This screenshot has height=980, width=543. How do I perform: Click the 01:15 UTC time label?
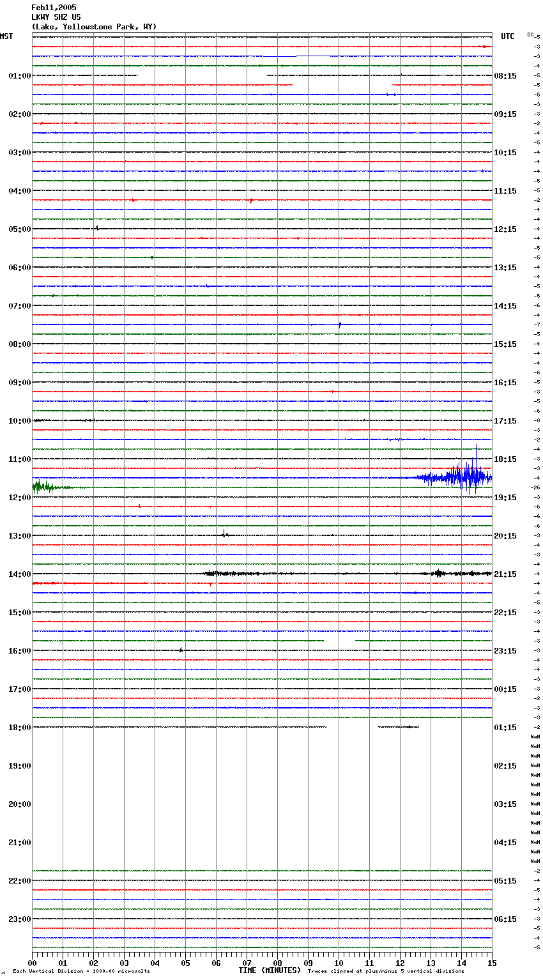(x=505, y=728)
